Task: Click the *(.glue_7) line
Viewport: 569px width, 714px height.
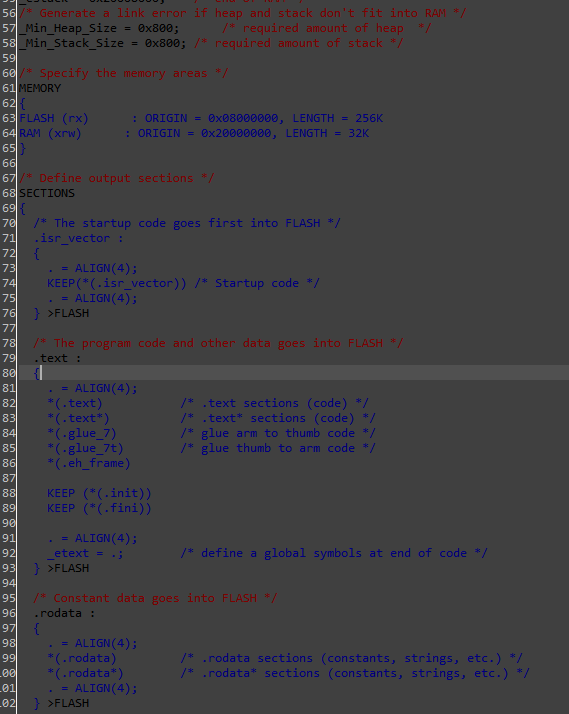Action: (82, 434)
